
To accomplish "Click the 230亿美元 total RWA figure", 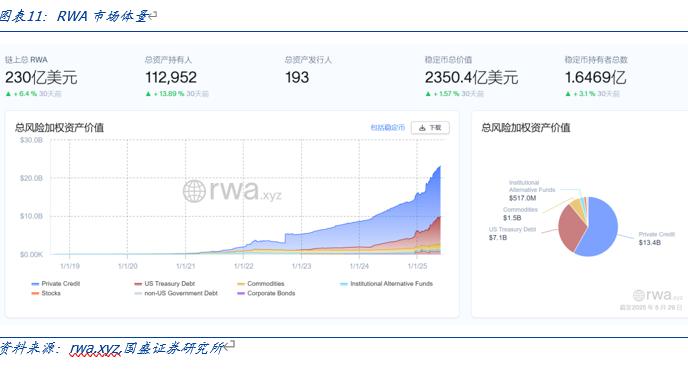I will point(41,78).
